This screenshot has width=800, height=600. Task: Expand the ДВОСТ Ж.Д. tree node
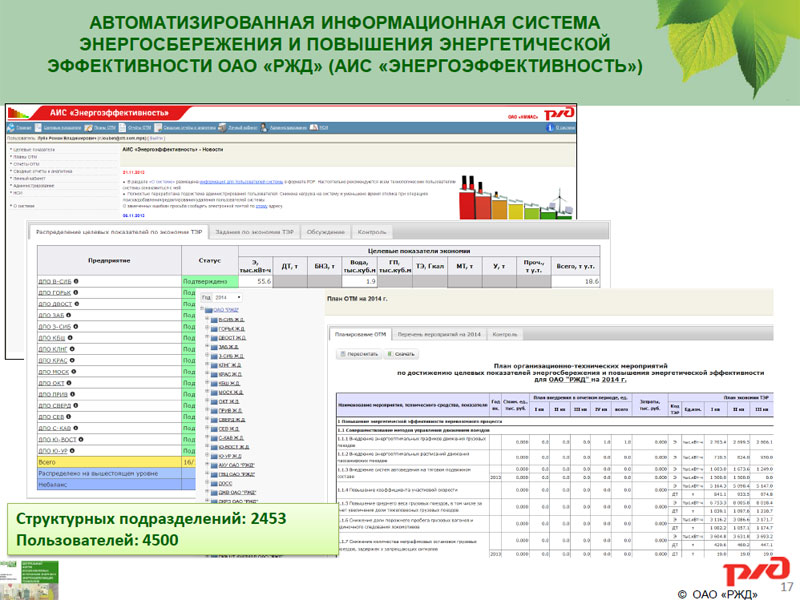tap(207, 337)
